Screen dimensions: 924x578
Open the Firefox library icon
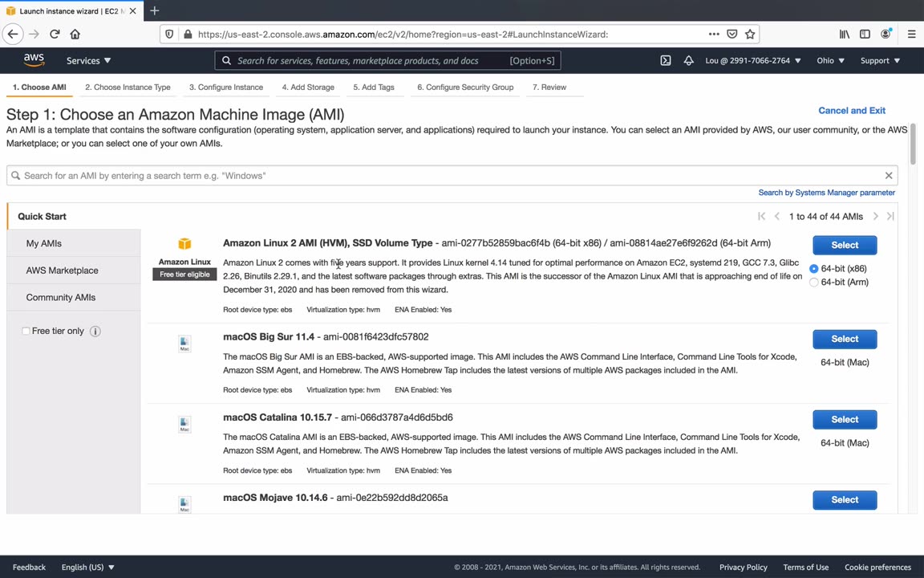(x=845, y=35)
